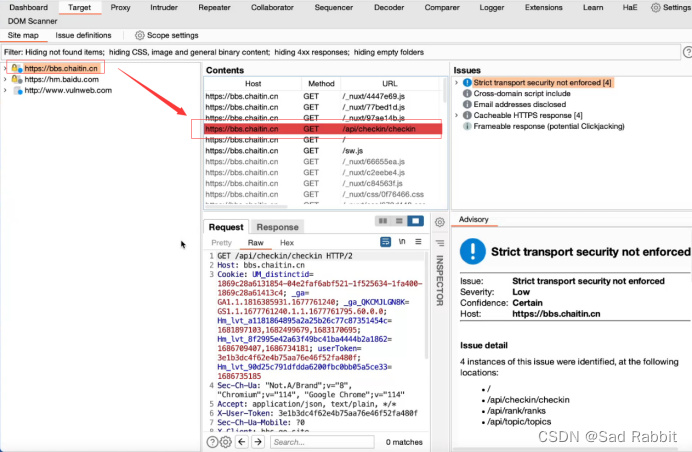
Task: Switch to the Logger tab
Action: tap(492, 8)
